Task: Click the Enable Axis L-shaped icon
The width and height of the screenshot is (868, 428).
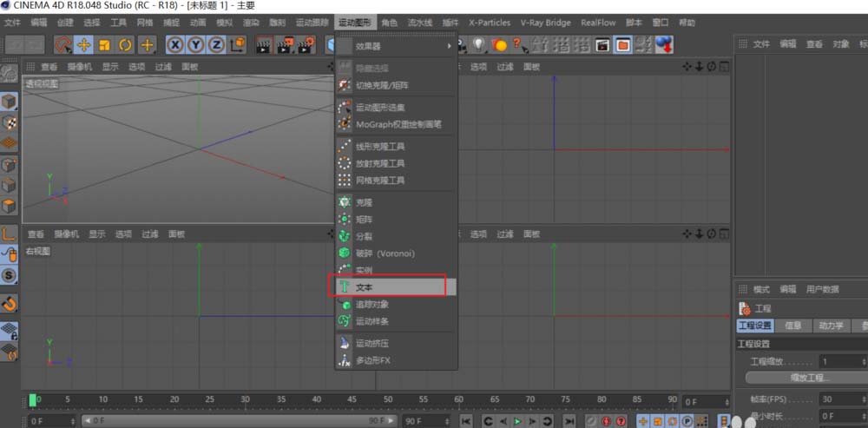Action: tap(9, 234)
